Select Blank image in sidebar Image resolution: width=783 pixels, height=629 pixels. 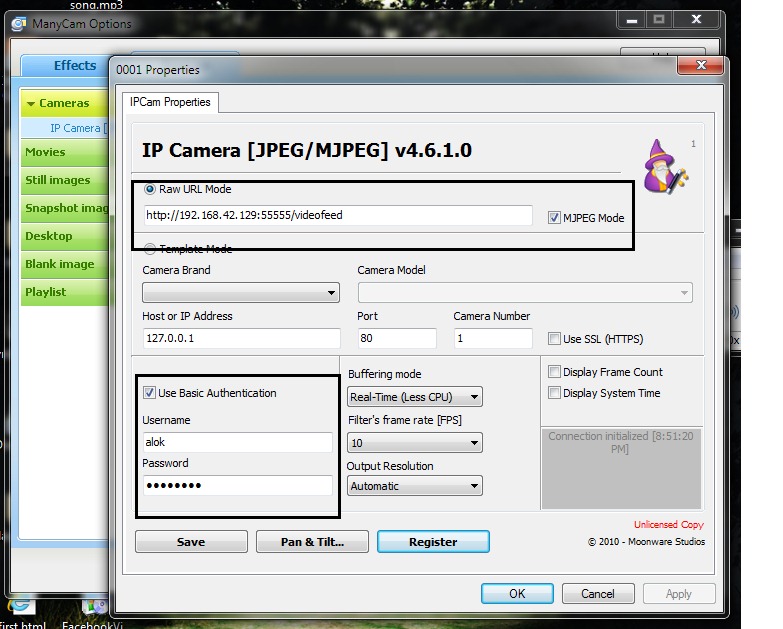(x=65, y=264)
